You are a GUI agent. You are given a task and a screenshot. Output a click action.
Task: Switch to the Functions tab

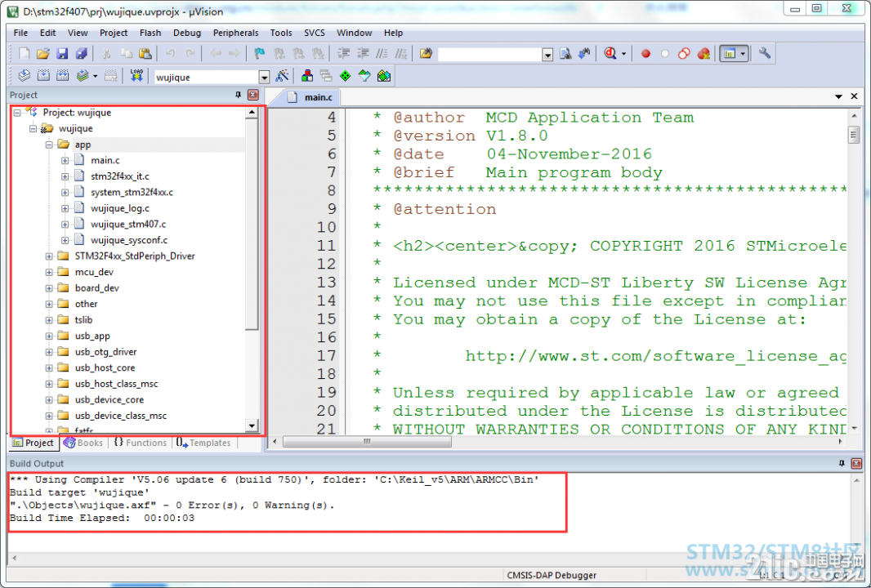coord(141,443)
